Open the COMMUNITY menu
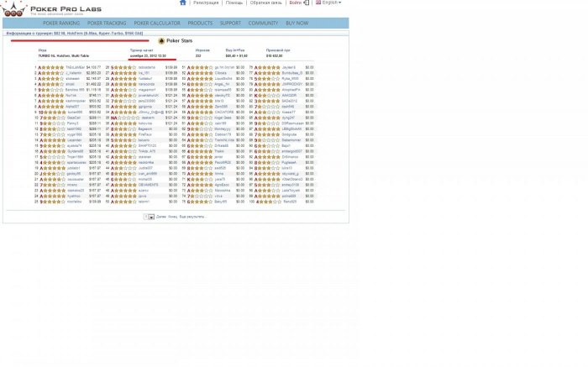Image resolution: width=588 pixels, height=367 pixels. tap(263, 24)
